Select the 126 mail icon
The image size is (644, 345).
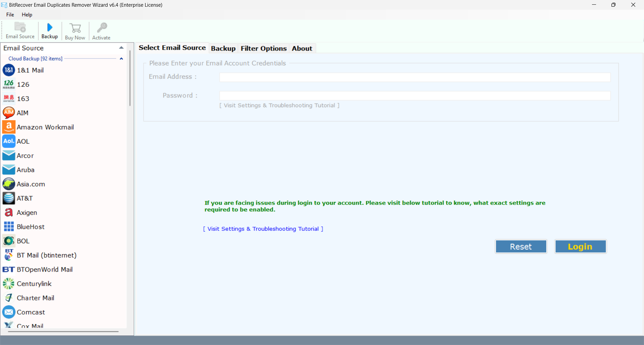[x=9, y=84]
